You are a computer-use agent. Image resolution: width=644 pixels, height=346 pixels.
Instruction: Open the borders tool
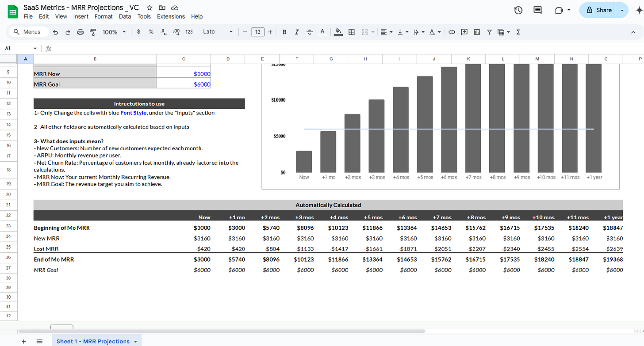coord(352,32)
